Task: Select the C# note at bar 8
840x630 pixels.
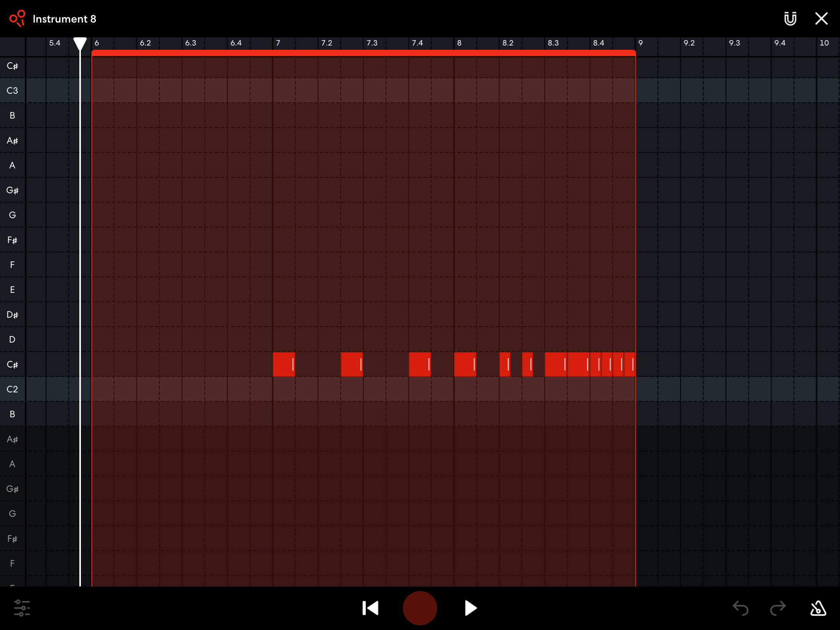Action: (464, 364)
